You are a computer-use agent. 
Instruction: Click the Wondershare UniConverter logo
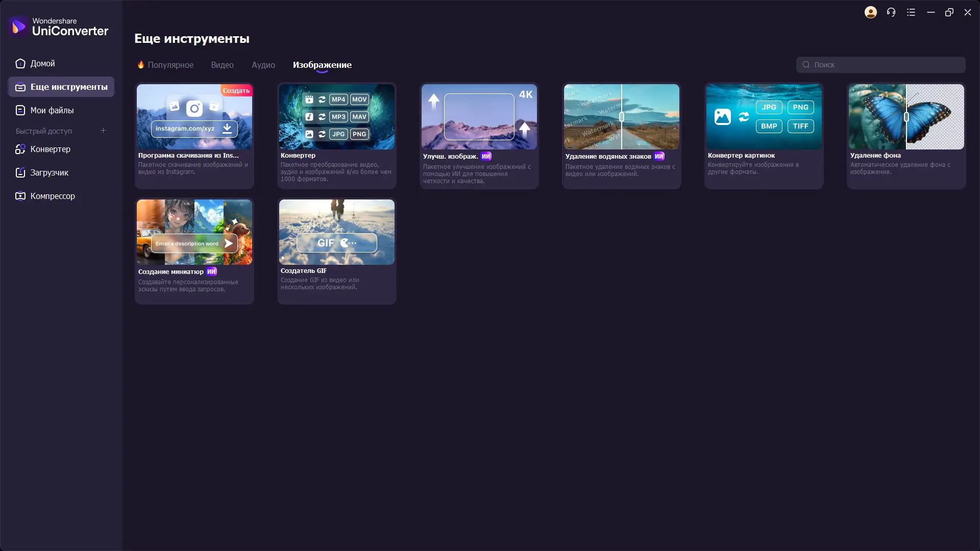(x=58, y=27)
